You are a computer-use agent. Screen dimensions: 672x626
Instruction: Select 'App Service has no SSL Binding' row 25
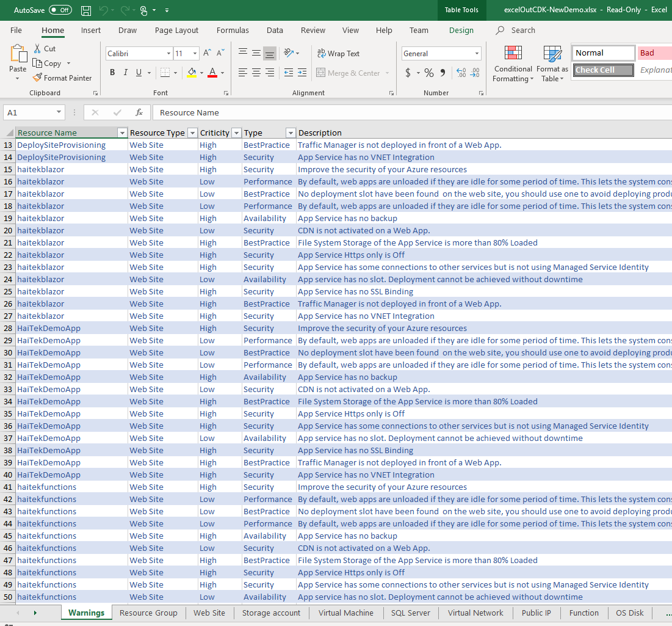tap(355, 292)
